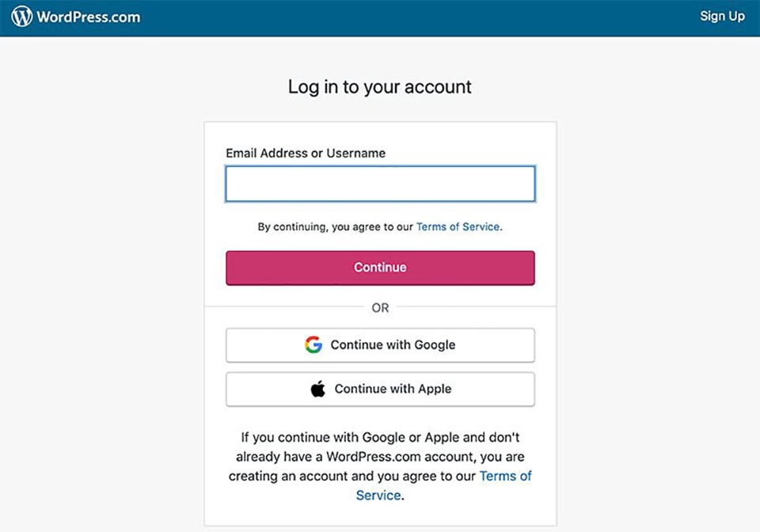Viewport: 760px width, 532px height.
Task: Open the Terms of Service link above Continue
Action: coord(458,226)
